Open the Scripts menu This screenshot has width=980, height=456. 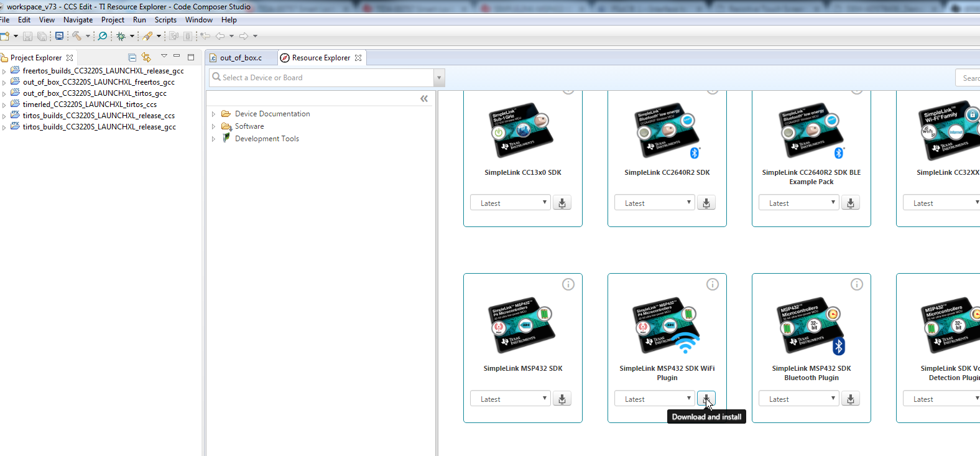pos(165,20)
